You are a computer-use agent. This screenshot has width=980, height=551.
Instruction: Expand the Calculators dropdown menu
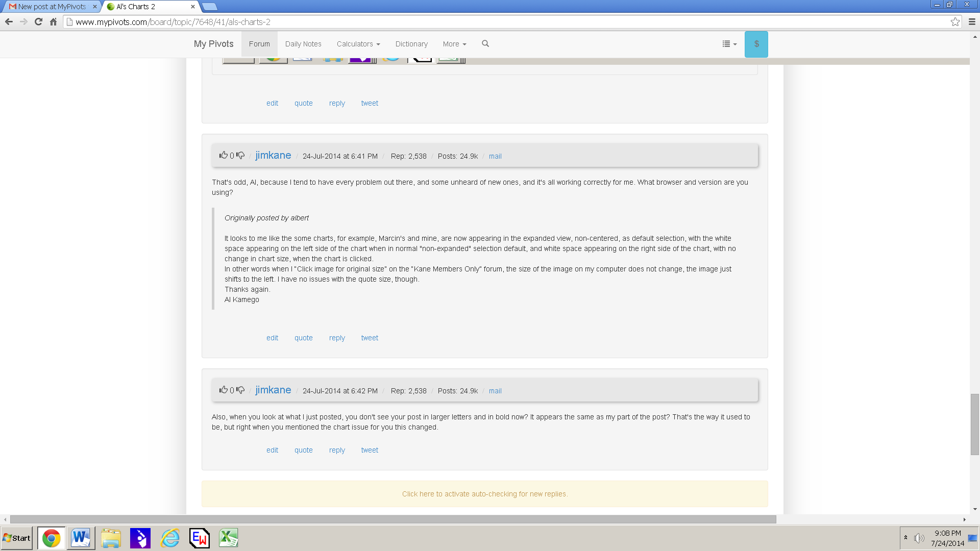tap(358, 44)
